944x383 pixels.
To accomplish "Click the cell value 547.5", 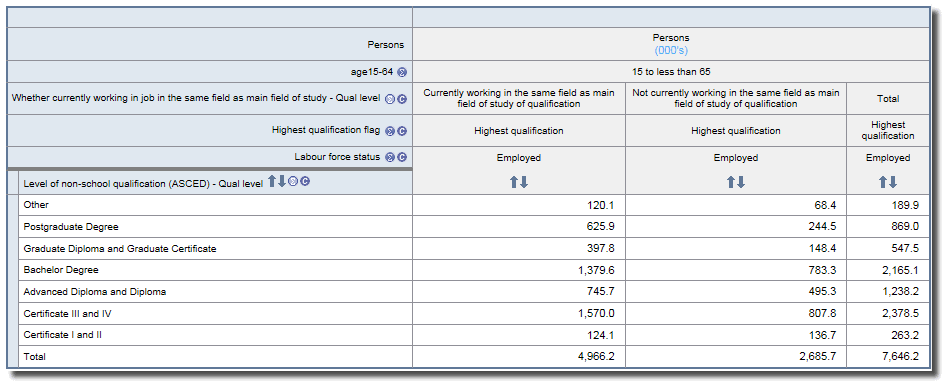I will coord(905,248).
